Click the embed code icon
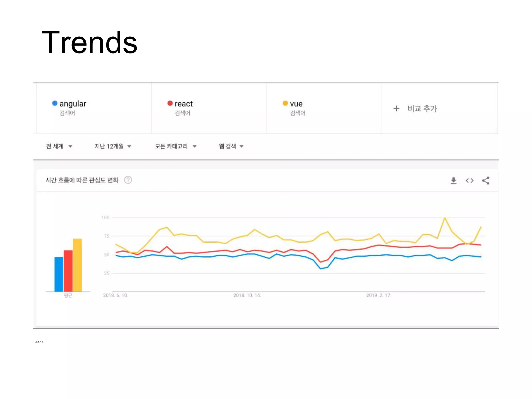 (x=469, y=181)
